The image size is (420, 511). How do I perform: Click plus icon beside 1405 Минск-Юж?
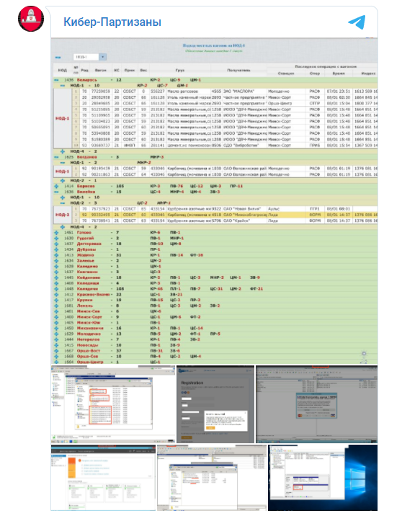(x=56, y=323)
